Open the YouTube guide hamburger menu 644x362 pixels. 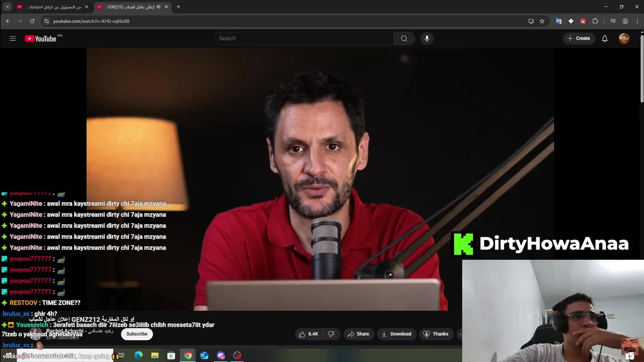(x=13, y=38)
